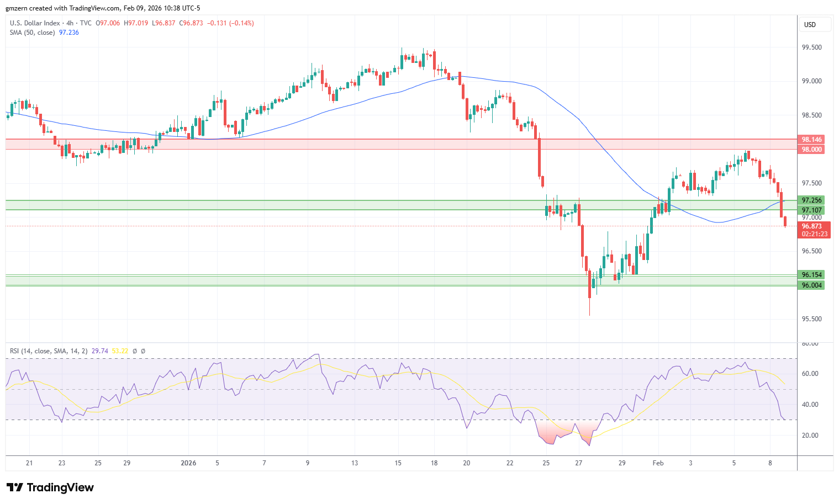The height and width of the screenshot is (504, 839).
Task: Click the 97.256 support price label
Action: (x=811, y=200)
